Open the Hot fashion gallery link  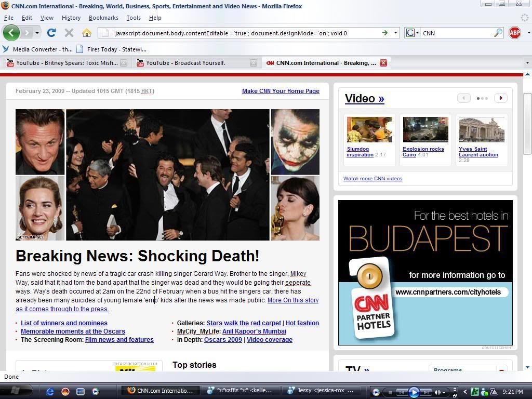coord(302,323)
